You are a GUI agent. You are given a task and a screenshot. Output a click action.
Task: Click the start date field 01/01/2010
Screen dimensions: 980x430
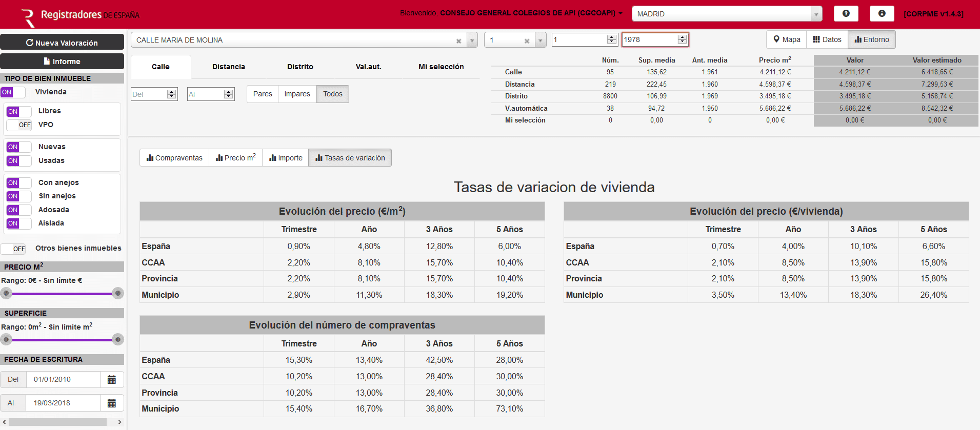(x=63, y=380)
